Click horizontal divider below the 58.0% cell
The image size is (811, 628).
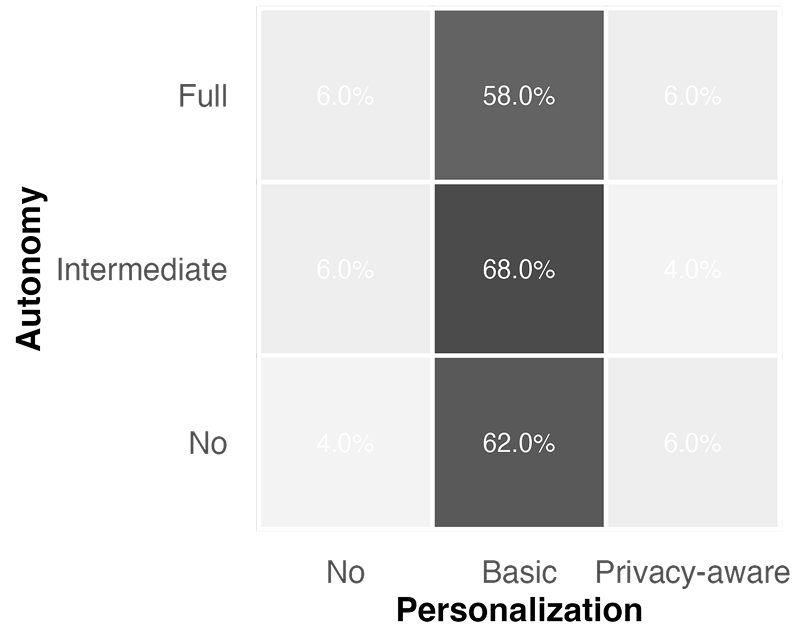(518, 183)
